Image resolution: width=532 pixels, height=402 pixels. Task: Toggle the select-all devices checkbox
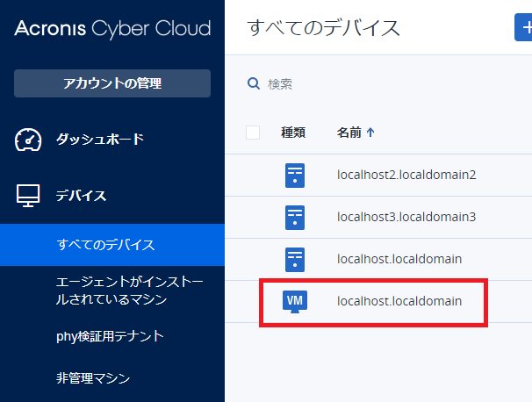click(x=253, y=133)
